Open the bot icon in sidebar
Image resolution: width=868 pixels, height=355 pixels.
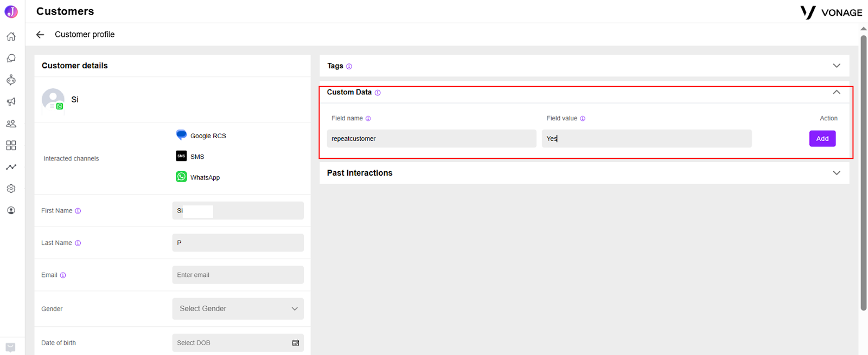click(x=11, y=80)
